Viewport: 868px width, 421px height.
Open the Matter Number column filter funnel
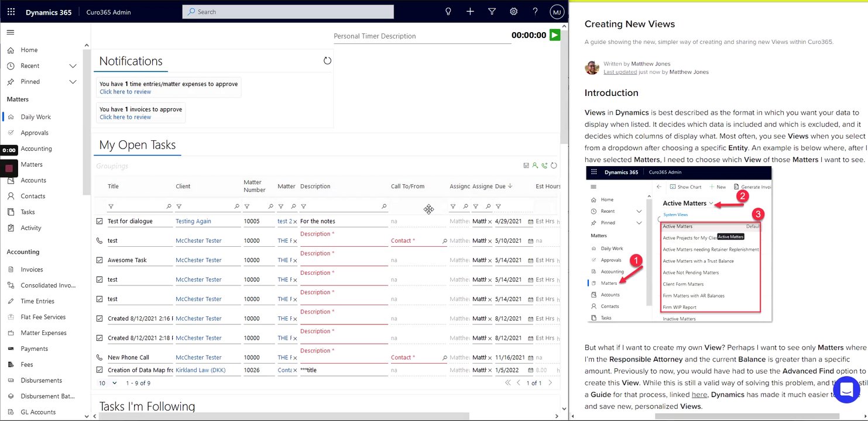(x=247, y=206)
